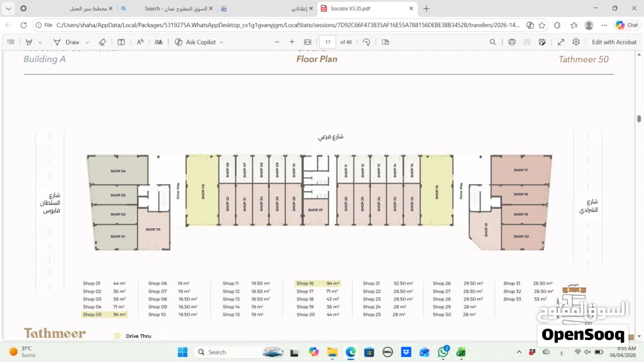Click the highlighted Shop 16 94 m² entry

318,283
